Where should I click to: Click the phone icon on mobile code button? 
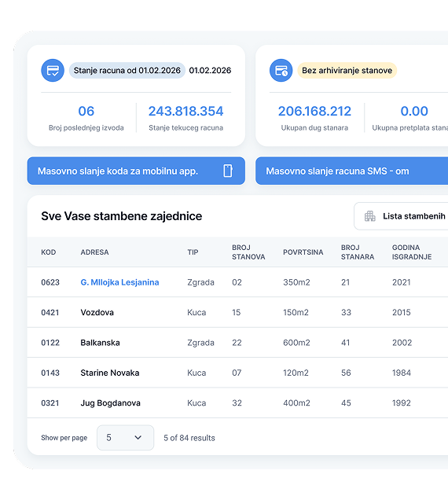pos(228,171)
